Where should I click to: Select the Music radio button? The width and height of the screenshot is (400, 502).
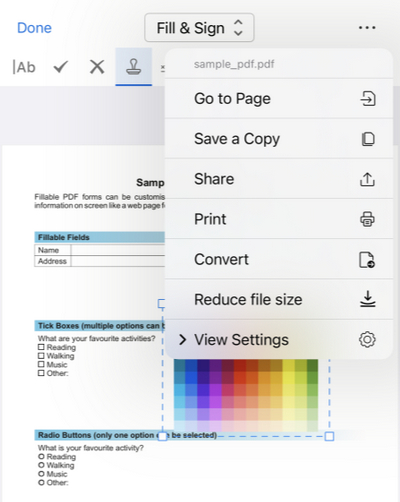click(41, 474)
